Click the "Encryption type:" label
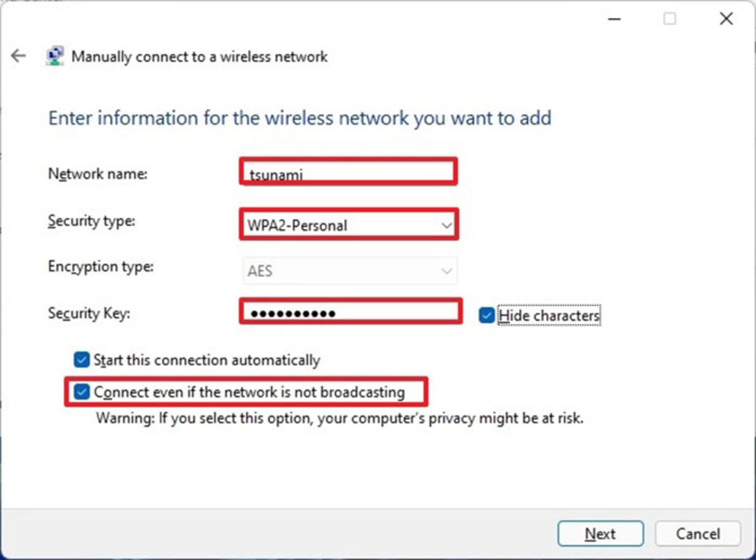The image size is (756, 560). pos(101,267)
